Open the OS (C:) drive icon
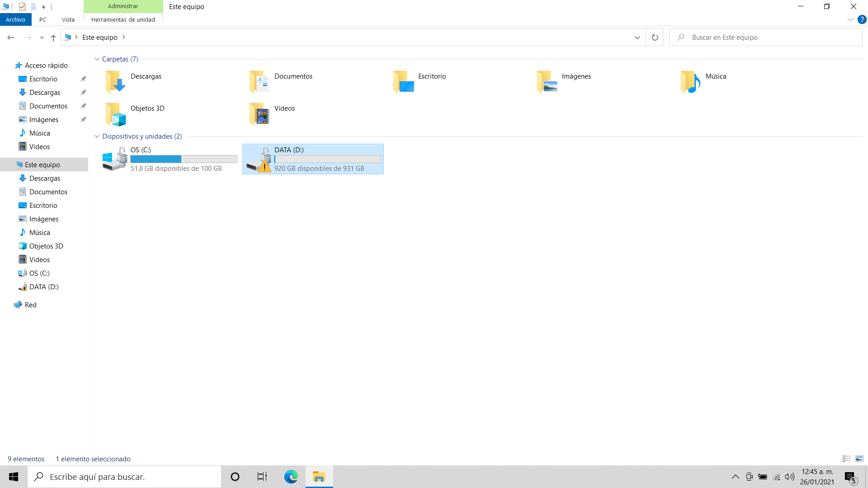 (x=115, y=159)
